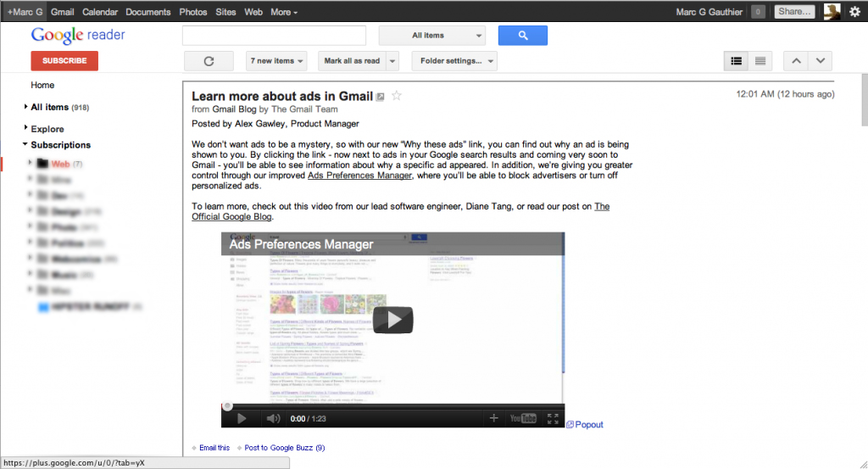Open Gmail from top bar

tap(62, 12)
